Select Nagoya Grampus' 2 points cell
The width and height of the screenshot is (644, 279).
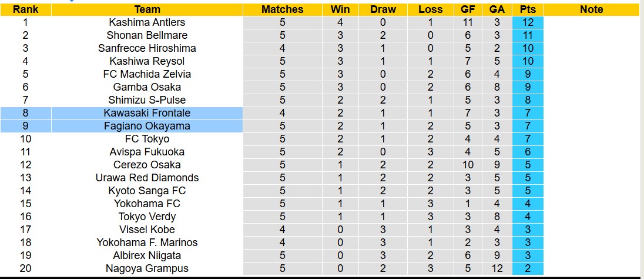coord(528,268)
